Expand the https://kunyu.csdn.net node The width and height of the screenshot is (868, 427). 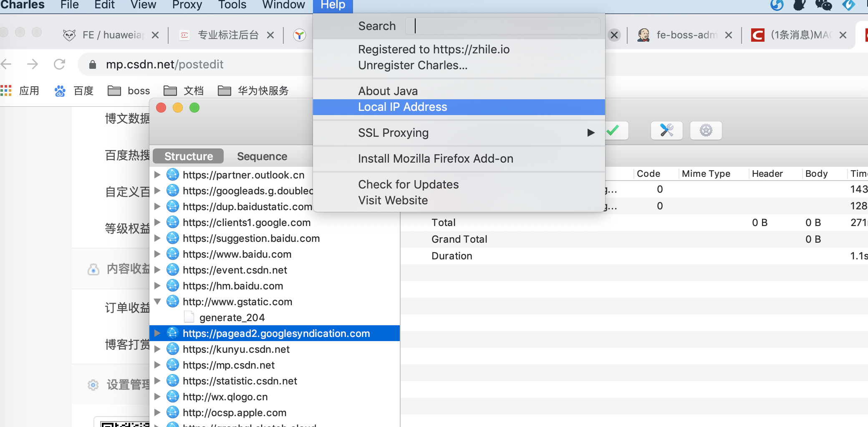157,349
